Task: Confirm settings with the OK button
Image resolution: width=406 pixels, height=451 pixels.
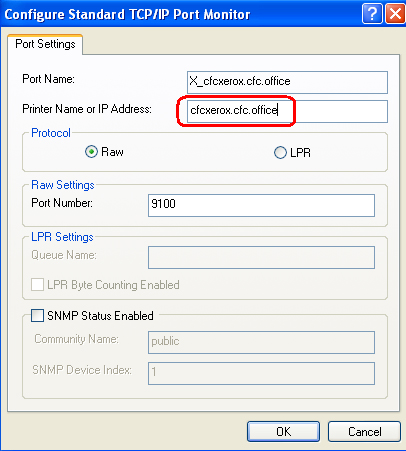Action: tap(283, 432)
